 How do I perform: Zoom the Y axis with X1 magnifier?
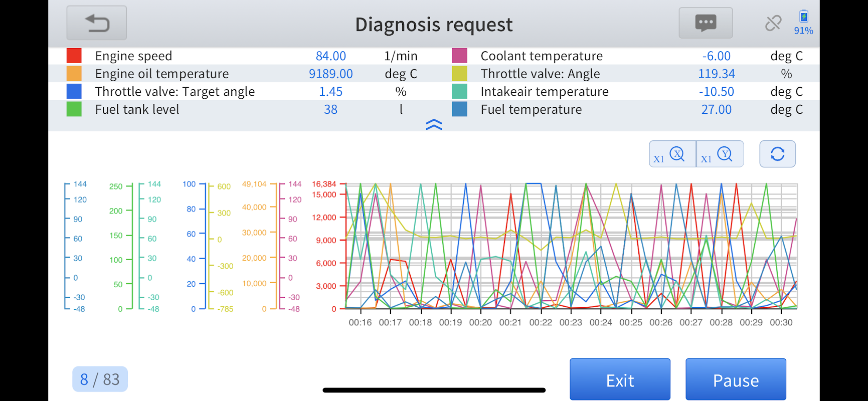(720, 154)
